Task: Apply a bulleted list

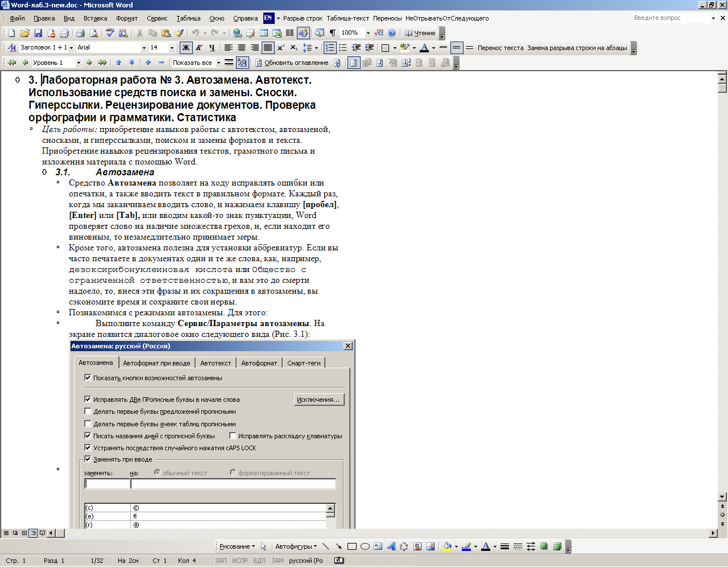Action: pyautogui.click(x=343, y=48)
